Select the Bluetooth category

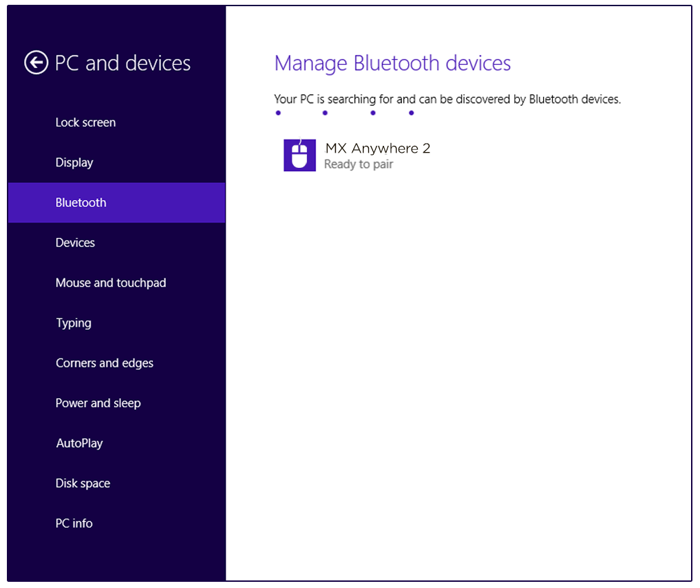click(x=116, y=203)
